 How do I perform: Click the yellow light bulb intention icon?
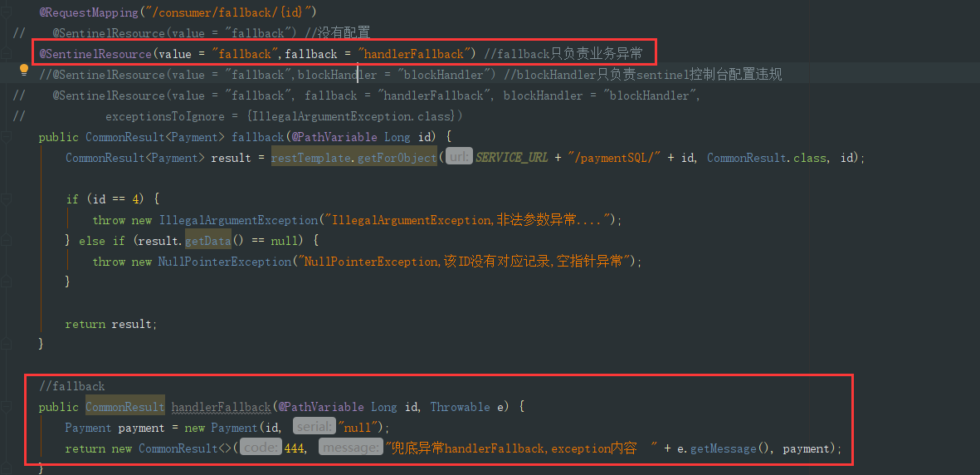pyautogui.click(x=24, y=70)
